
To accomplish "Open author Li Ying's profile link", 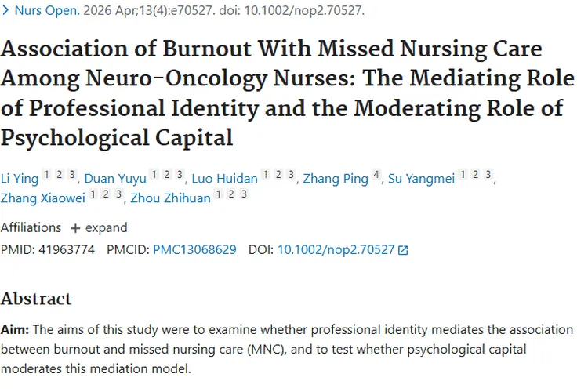I will coord(20,178).
